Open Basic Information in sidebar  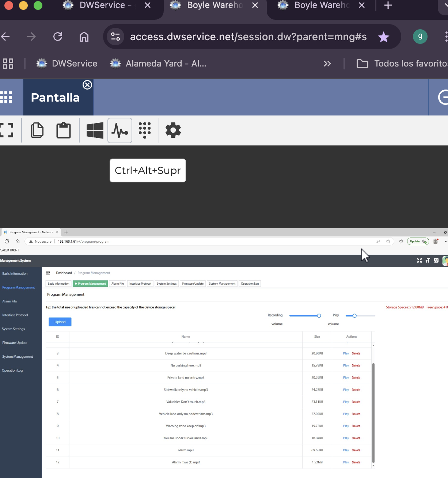[15, 274]
